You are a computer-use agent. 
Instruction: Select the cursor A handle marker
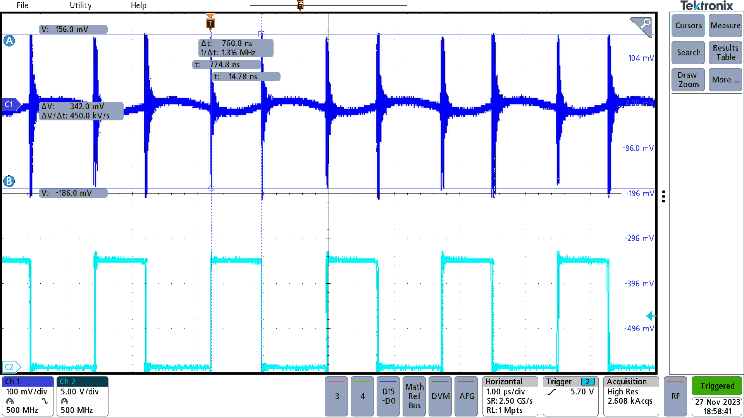tap(9, 41)
